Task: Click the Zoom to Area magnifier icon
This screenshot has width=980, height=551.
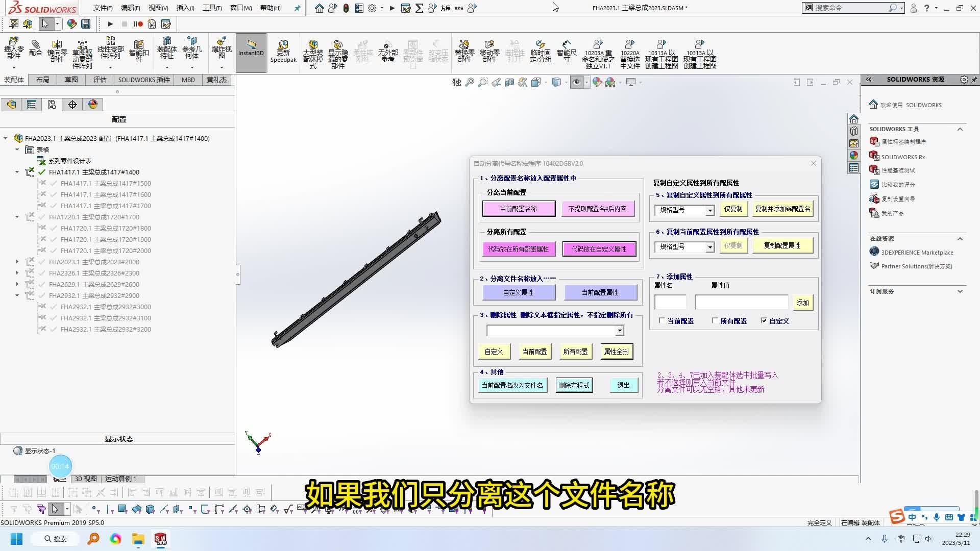Action: (483, 82)
